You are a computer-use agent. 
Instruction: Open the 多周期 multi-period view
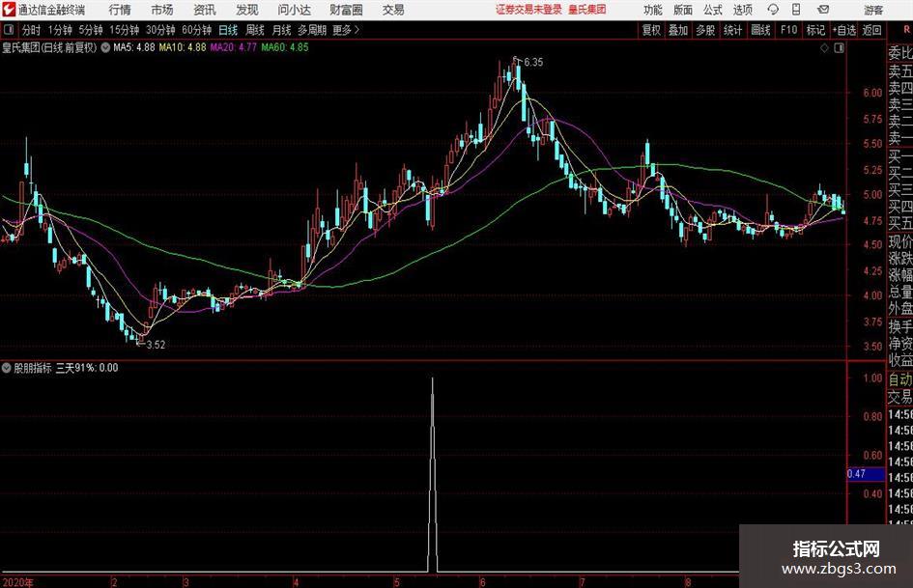pos(312,30)
